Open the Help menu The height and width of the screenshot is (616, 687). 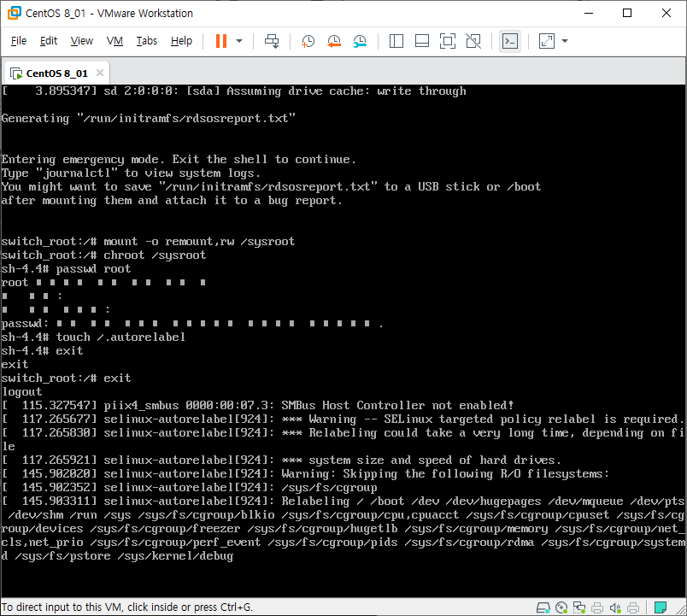click(x=181, y=40)
